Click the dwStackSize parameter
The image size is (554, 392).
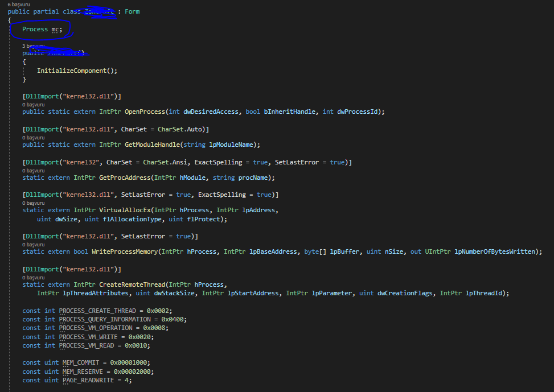(174, 293)
